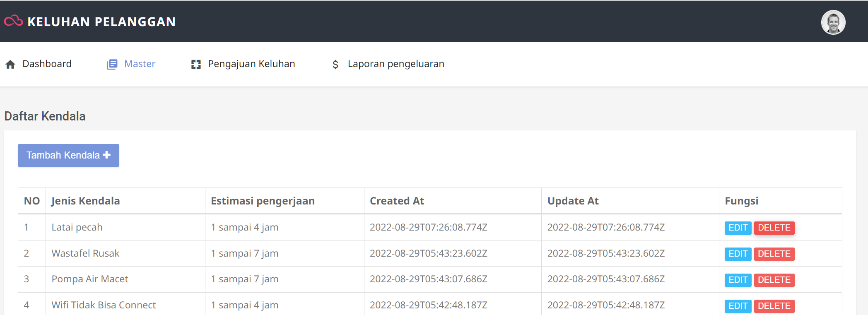
Task: Delete the Wastafel Rusak row
Action: pos(774,254)
